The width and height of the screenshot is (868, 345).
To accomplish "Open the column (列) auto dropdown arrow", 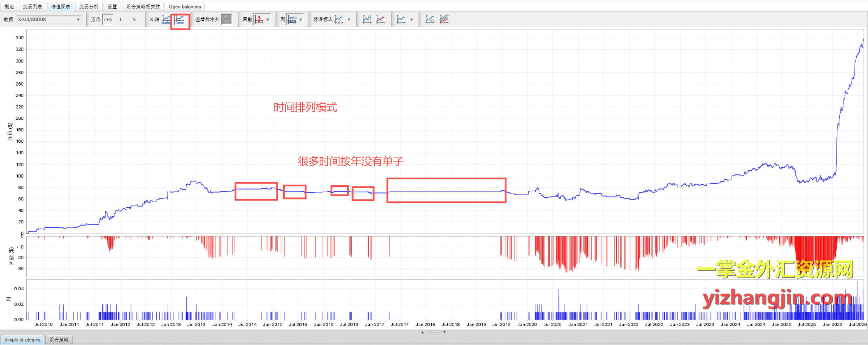I will point(301,19).
